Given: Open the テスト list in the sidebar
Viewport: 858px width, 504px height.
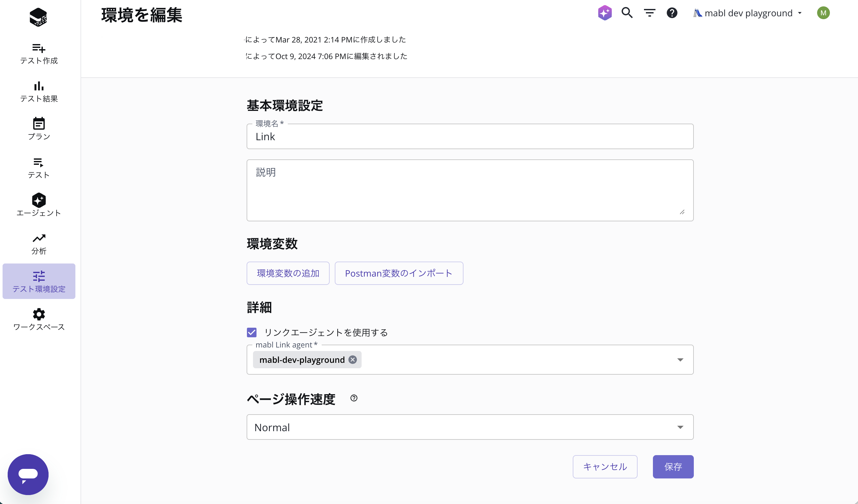Looking at the screenshot, I should point(39,168).
